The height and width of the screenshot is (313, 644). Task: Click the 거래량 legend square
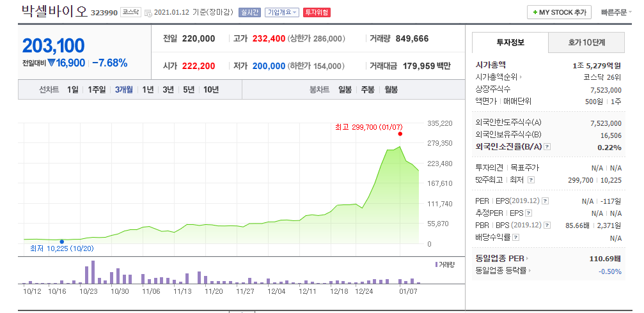coord(436,264)
